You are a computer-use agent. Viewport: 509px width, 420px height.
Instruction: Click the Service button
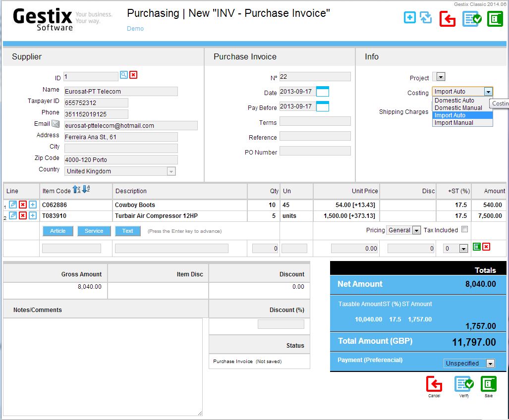(94, 231)
